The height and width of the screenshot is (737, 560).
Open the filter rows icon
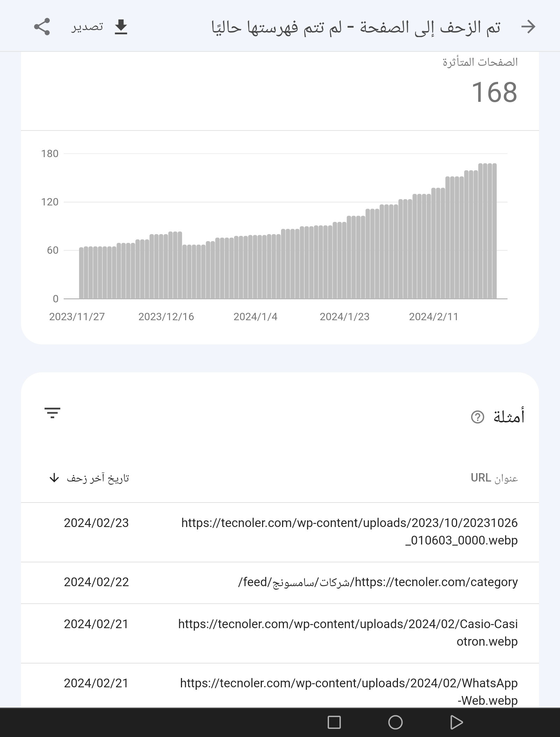tap(52, 413)
